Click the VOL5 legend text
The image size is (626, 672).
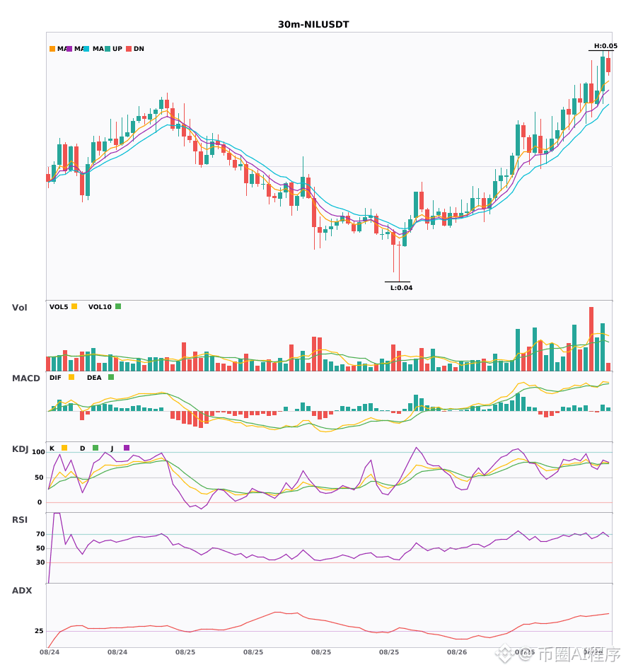[59, 307]
